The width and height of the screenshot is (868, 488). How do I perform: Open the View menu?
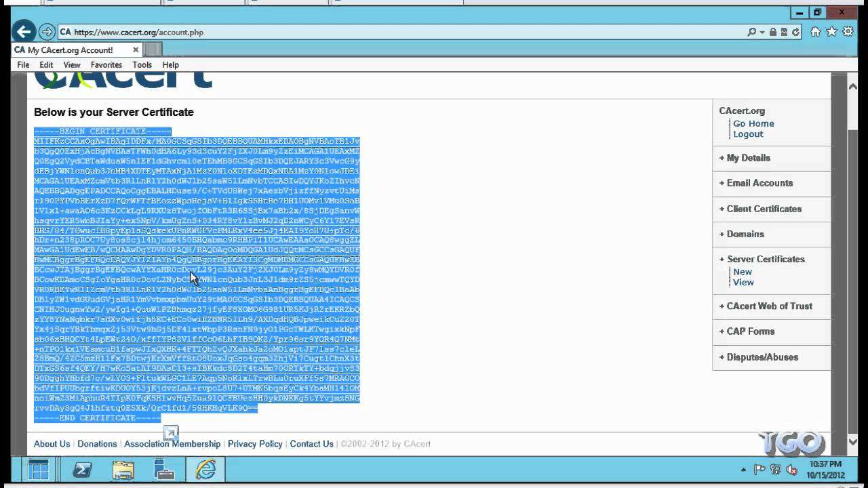[x=72, y=65]
